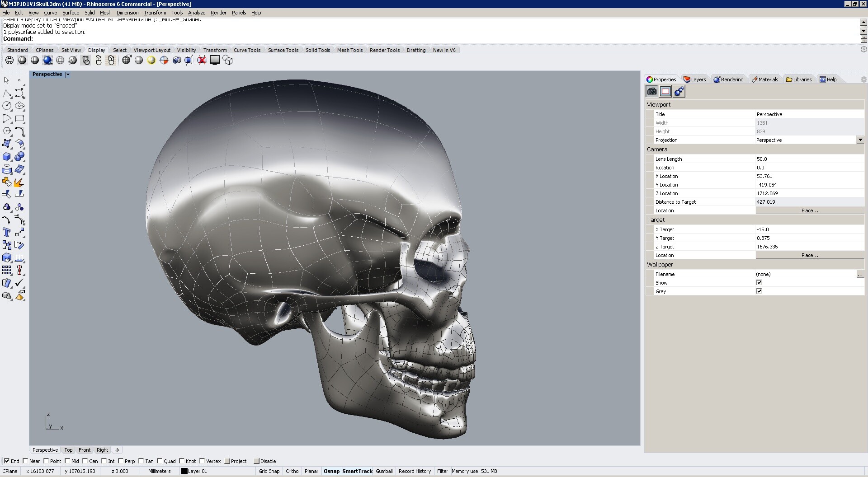
Task: Open the Mesh menu
Action: pyautogui.click(x=105, y=13)
